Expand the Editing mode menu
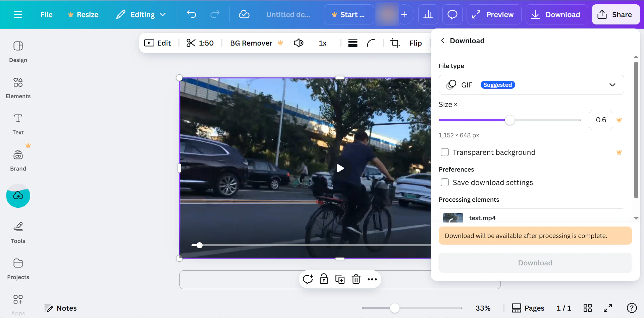This screenshot has width=644, height=318. 141,14
